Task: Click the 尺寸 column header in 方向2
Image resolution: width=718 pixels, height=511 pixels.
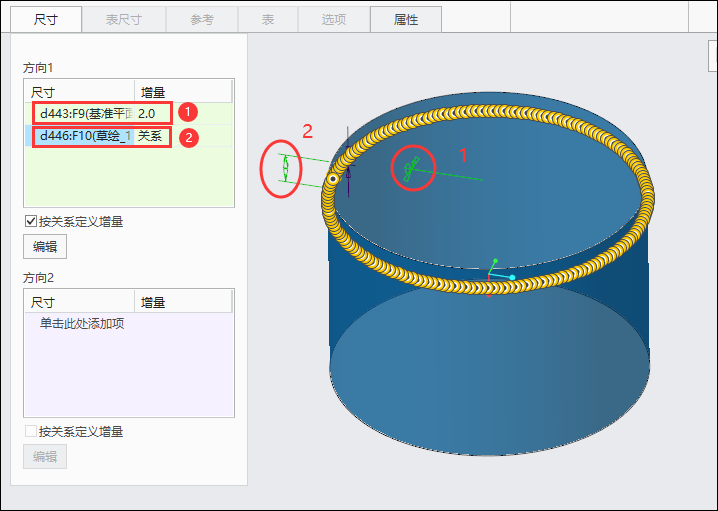Action: pyautogui.click(x=80, y=302)
